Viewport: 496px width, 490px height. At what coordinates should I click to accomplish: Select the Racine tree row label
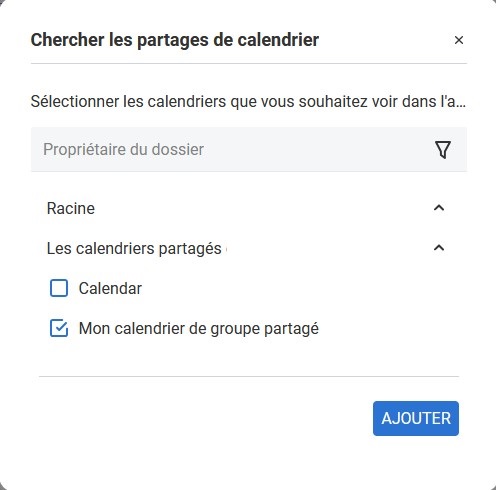coord(71,208)
